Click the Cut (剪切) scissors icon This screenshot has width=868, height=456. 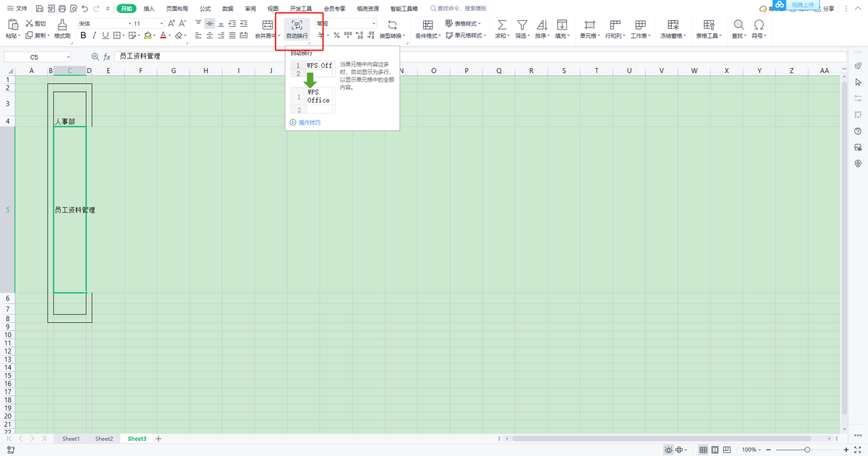click(x=30, y=24)
